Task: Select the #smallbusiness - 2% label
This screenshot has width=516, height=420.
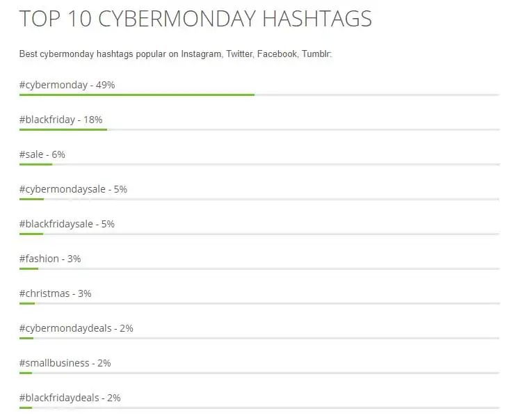Action: [x=65, y=363]
